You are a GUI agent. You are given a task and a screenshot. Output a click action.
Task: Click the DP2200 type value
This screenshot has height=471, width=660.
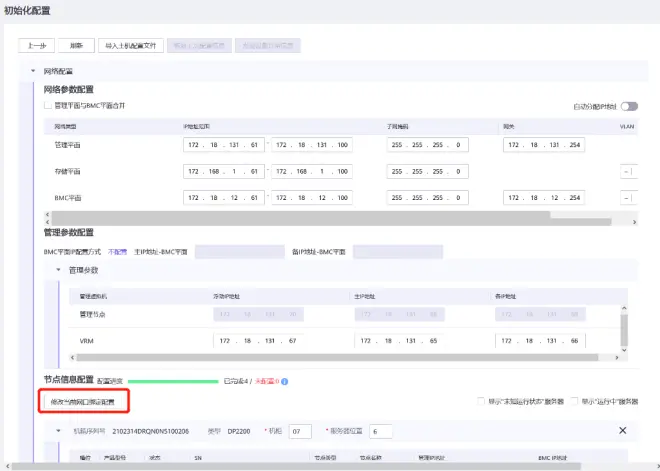pyautogui.click(x=239, y=431)
